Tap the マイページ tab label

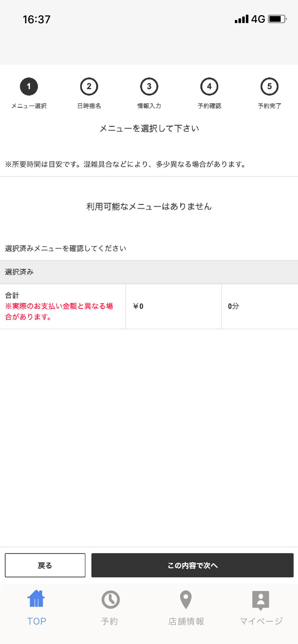261,621
